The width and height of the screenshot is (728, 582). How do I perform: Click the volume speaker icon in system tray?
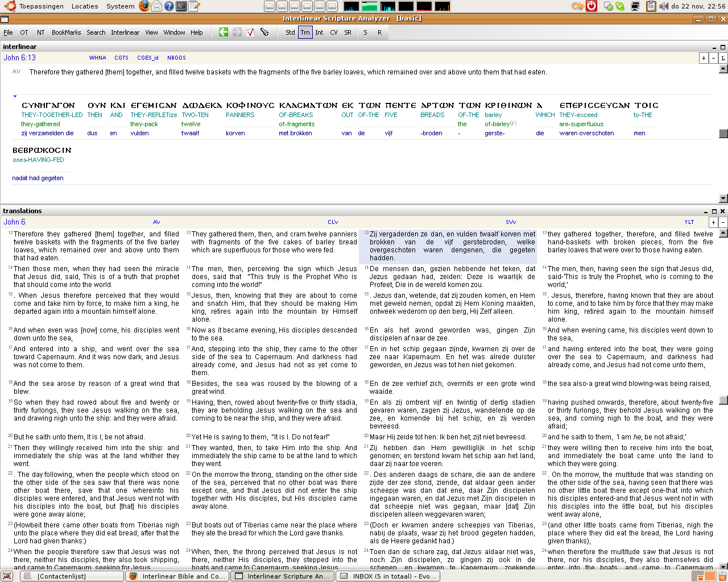click(663, 6)
